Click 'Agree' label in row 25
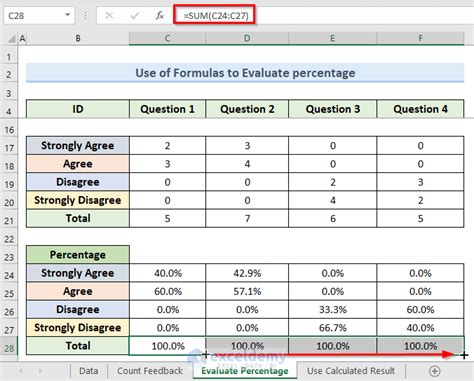The image size is (474, 381). [78, 291]
